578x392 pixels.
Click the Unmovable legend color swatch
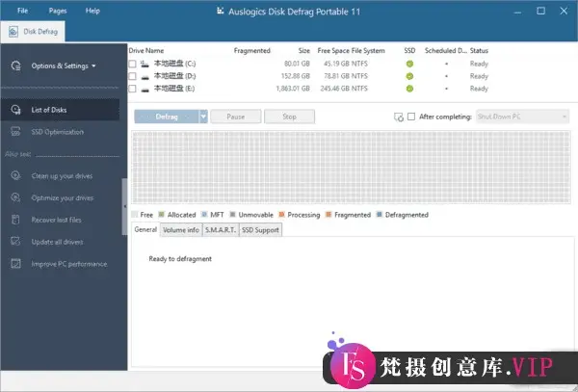(232, 215)
